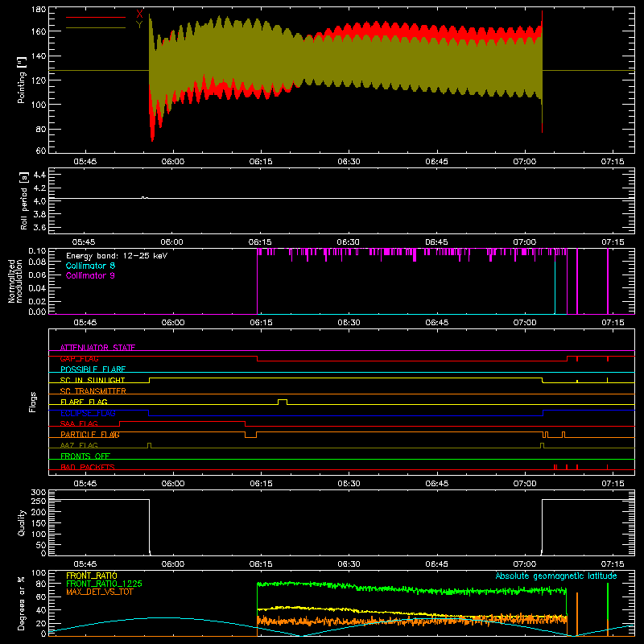Click the 4.2 tick on Roll period axis
Viewport: 644px width, 644px height.
pyautogui.click(x=39, y=188)
